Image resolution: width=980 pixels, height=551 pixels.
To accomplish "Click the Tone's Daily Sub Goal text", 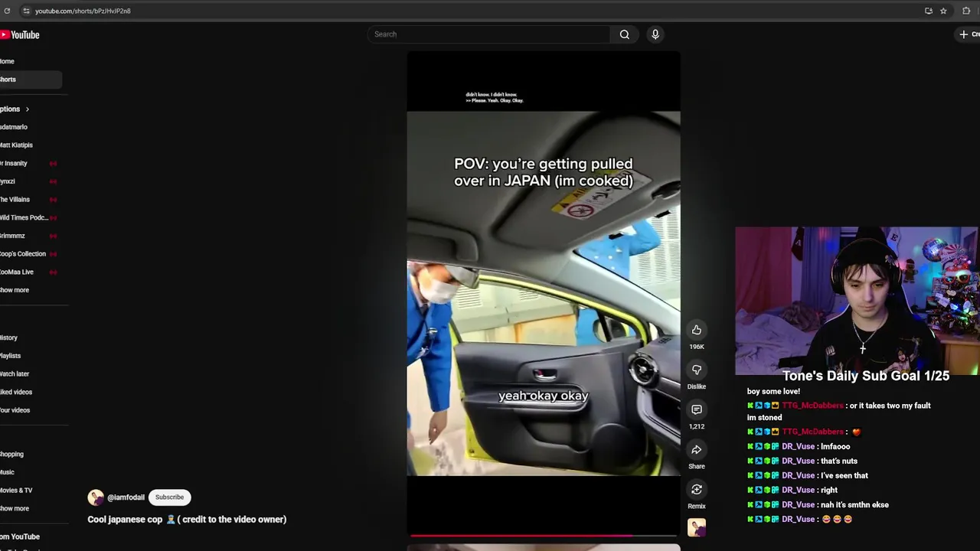I will click(866, 376).
